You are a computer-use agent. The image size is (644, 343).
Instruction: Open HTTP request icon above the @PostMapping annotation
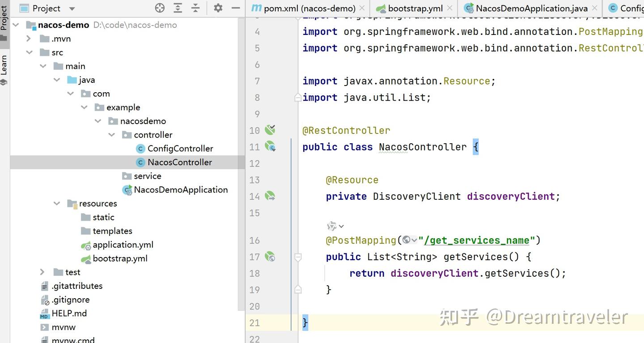pyautogui.click(x=331, y=226)
